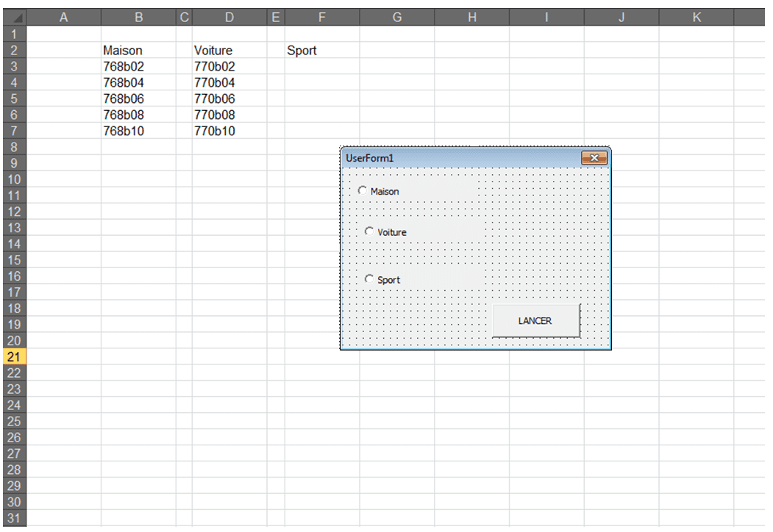Select the Maison radio button

point(362,190)
